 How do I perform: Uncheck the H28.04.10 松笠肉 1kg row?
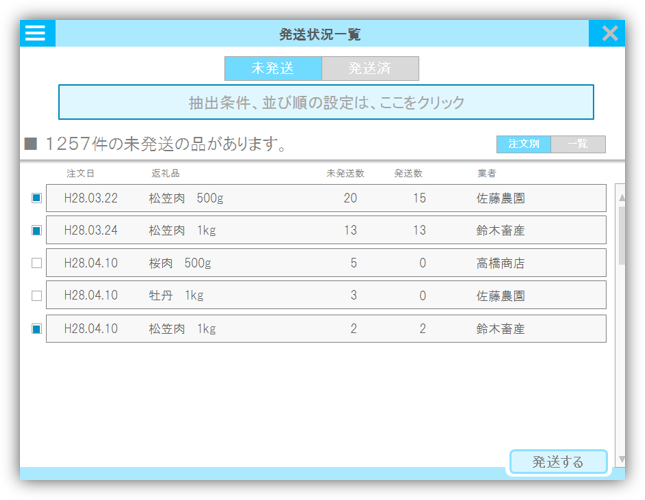click(37, 329)
